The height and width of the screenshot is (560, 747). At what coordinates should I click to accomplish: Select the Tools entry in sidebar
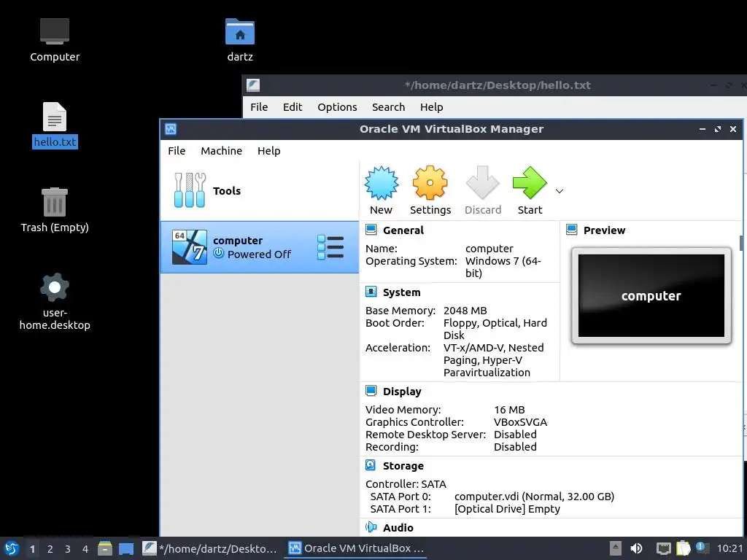pos(259,190)
